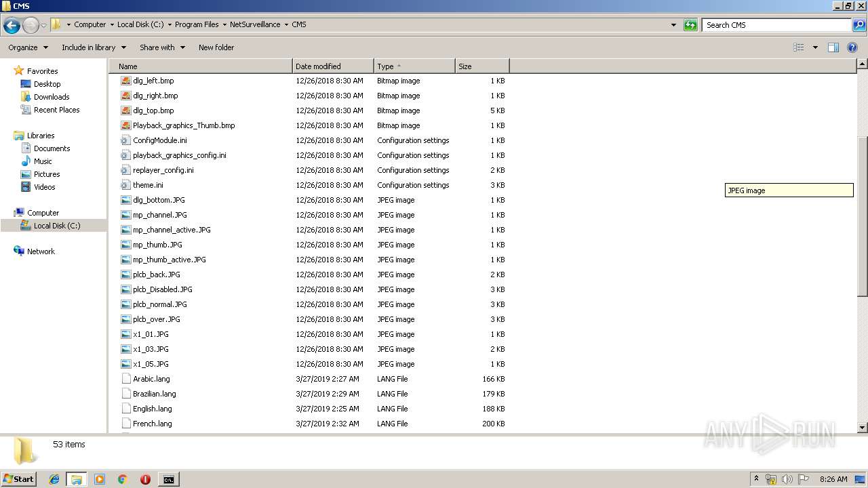868x488 pixels.
Task: Change the view layout icon
Action: point(799,47)
